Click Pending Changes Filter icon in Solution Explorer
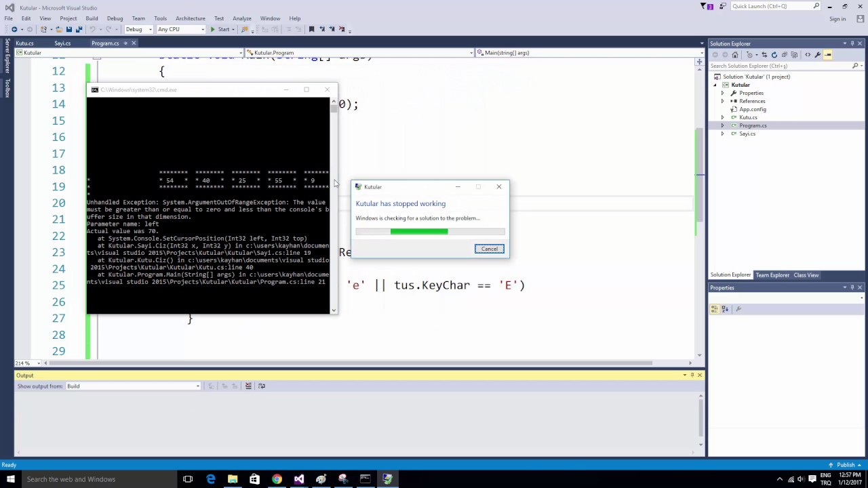 [749, 55]
